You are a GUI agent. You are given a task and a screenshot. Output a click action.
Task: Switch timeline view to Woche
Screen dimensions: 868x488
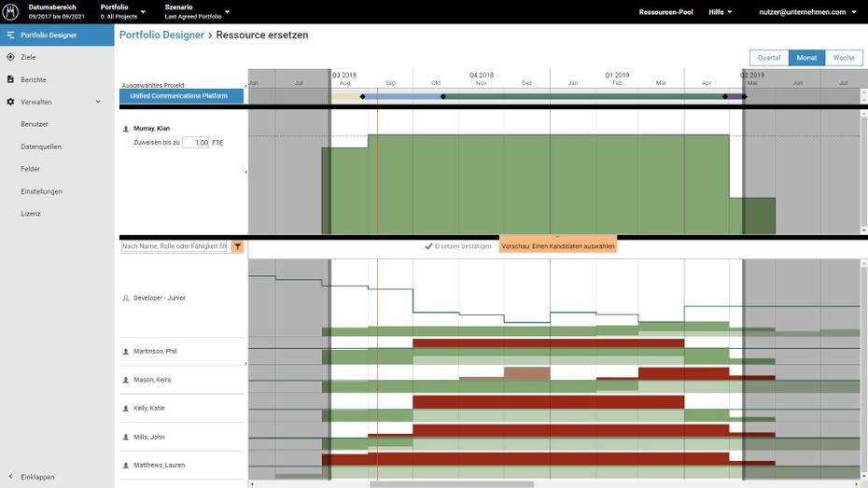pyautogui.click(x=844, y=58)
